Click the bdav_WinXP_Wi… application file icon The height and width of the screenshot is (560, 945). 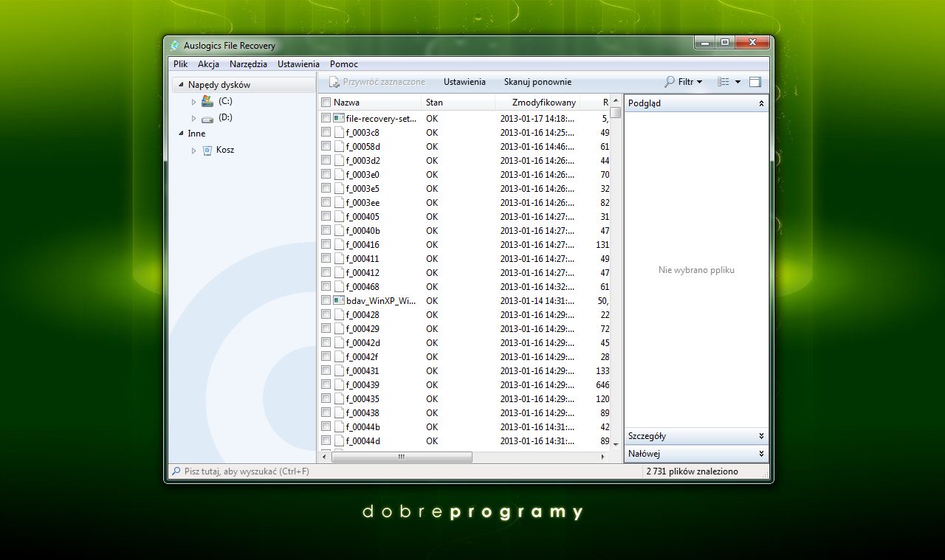pos(339,300)
